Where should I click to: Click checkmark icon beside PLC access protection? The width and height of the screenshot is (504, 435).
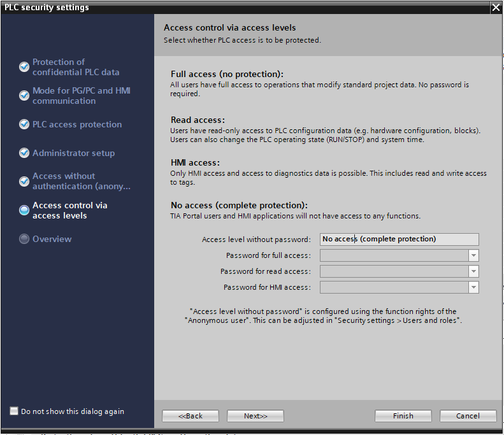tap(24, 124)
